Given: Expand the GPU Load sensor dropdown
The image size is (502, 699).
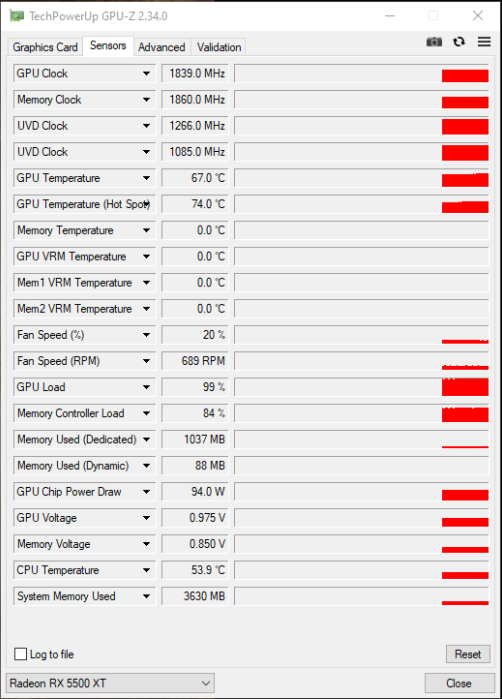Looking at the screenshot, I should [x=146, y=387].
